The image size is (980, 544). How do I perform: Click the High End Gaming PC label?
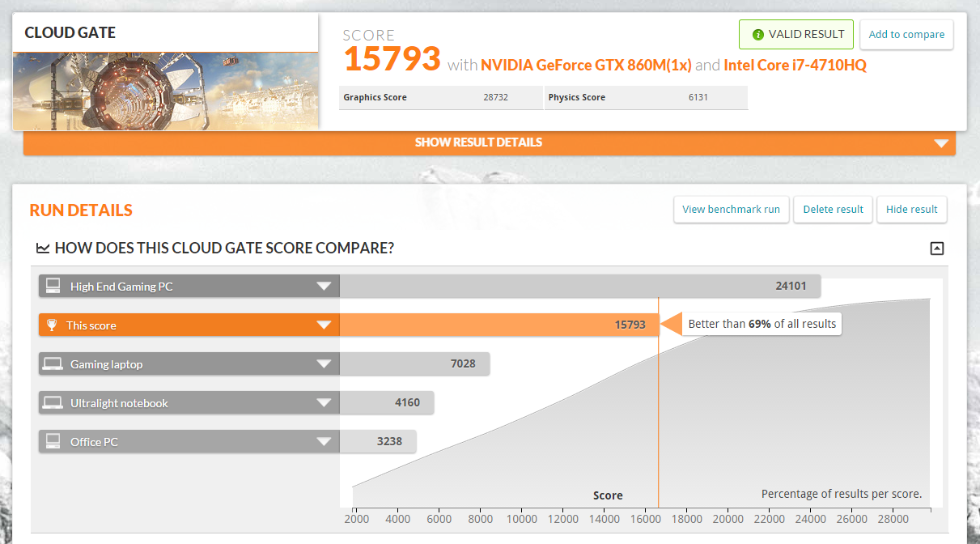point(121,287)
